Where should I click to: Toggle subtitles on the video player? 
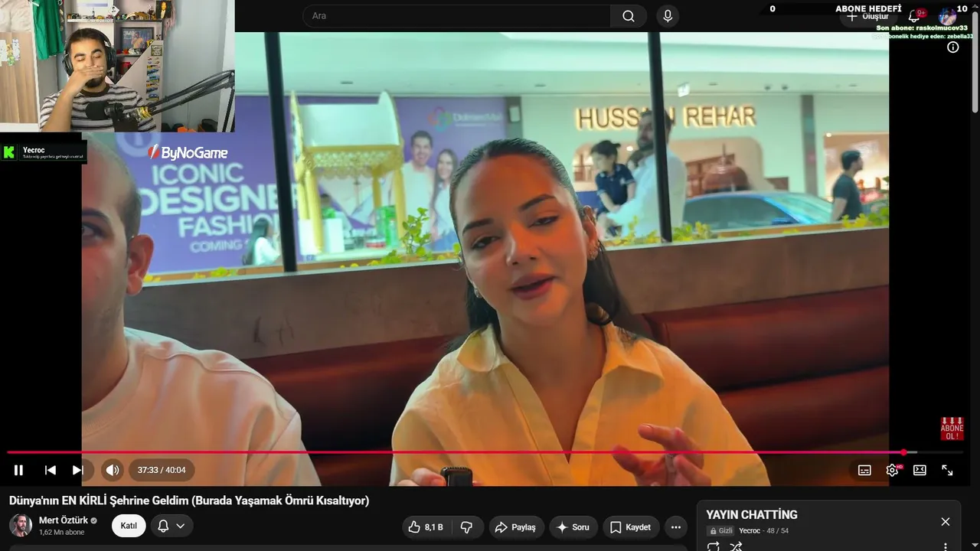[864, 470]
